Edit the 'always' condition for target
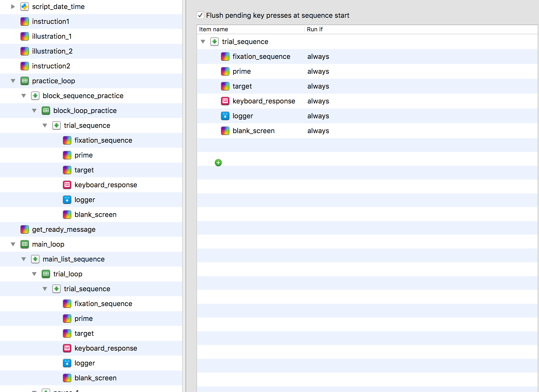Screen dimensions: 539x392 point(318,86)
